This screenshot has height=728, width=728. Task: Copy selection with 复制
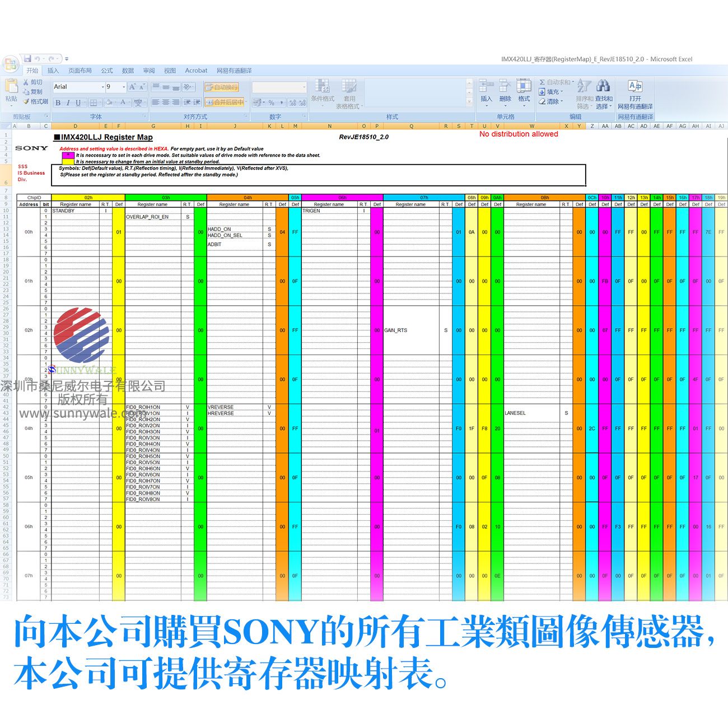coord(33,92)
